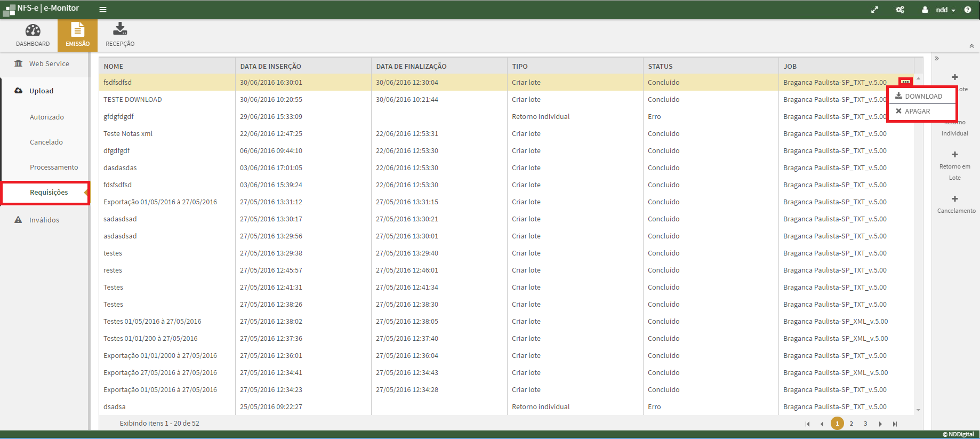Open the Dashboard gauge icon
The width and height of the screenshot is (980, 439).
(33, 30)
